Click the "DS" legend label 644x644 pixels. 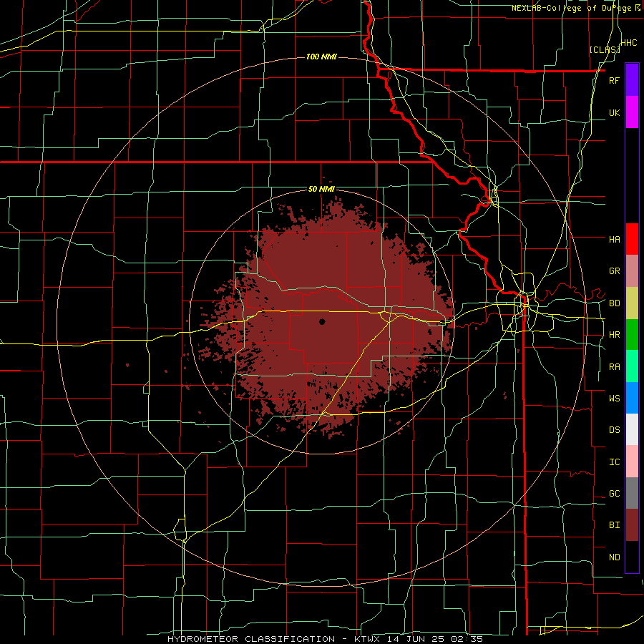614,430
